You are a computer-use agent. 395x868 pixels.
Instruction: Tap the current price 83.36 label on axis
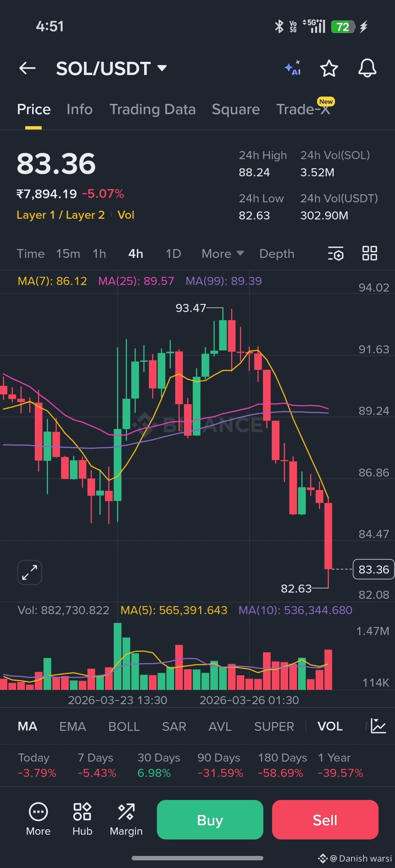(373, 570)
